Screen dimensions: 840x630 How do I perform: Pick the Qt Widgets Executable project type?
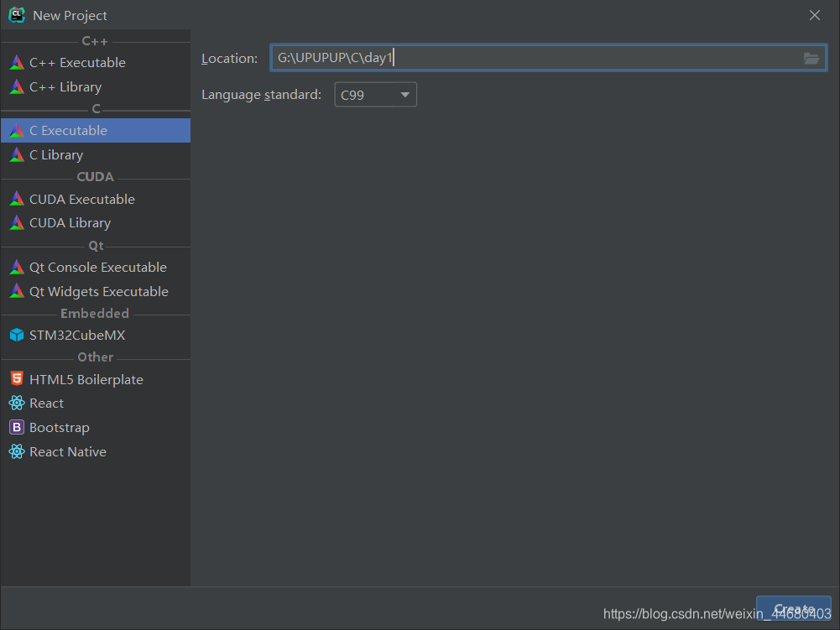93,291
